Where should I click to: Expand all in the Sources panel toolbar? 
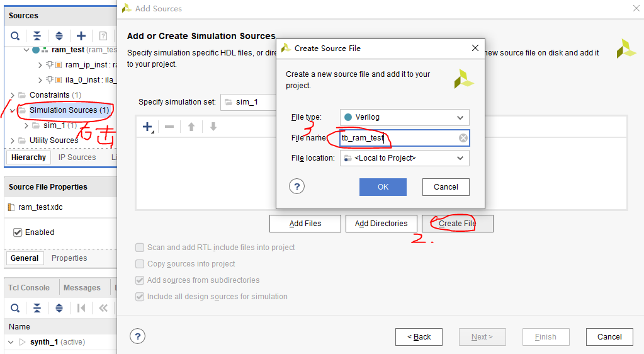[x=59, y=36]
